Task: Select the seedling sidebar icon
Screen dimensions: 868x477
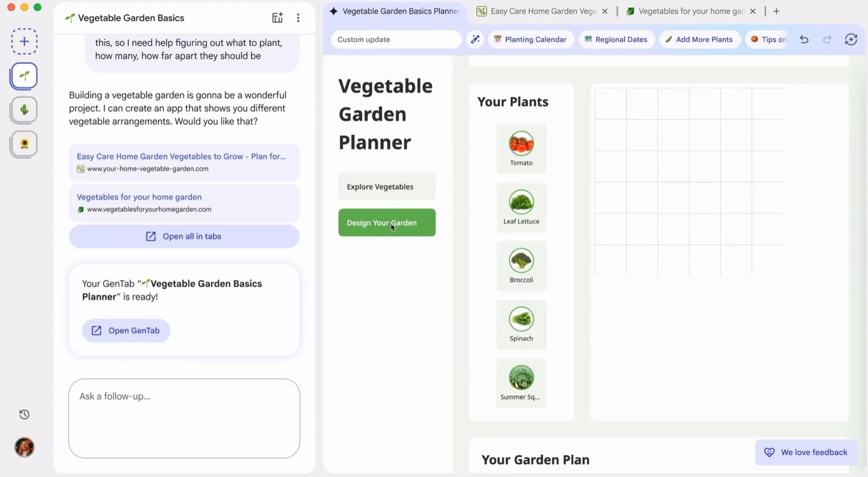Action: pyautogui.click(x=24, y=76)
